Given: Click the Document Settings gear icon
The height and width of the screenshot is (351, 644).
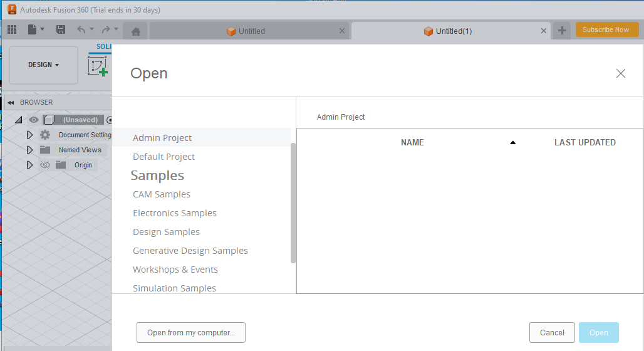Looking at the screenshot, I should 45,135.
